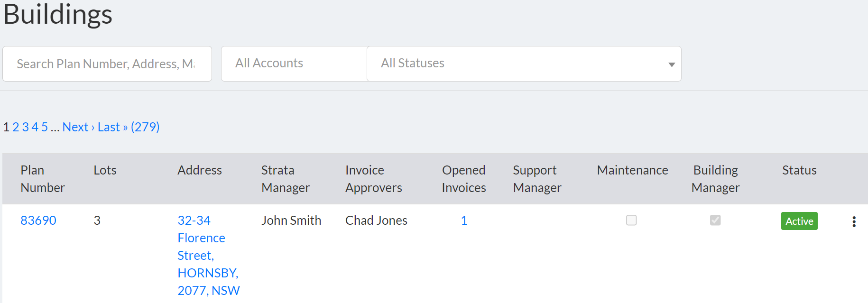Go to page 5 of buildings

pos(45,127)
